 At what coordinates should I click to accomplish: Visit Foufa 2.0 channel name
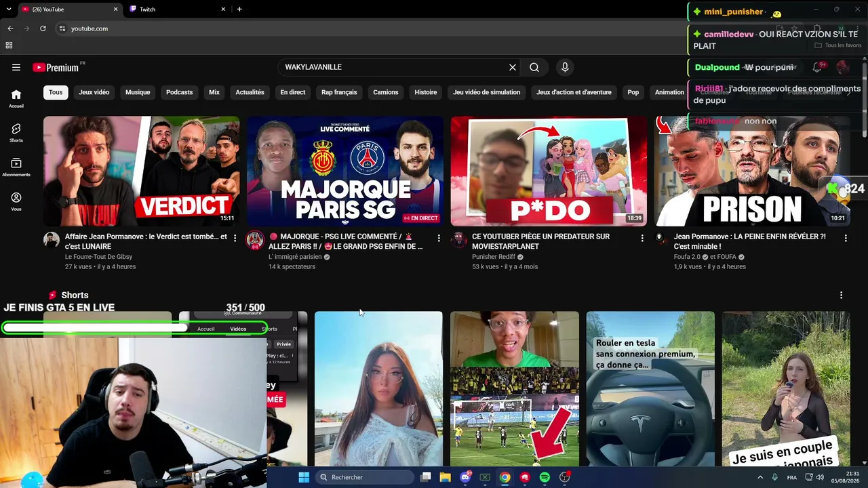coord(688,257)
